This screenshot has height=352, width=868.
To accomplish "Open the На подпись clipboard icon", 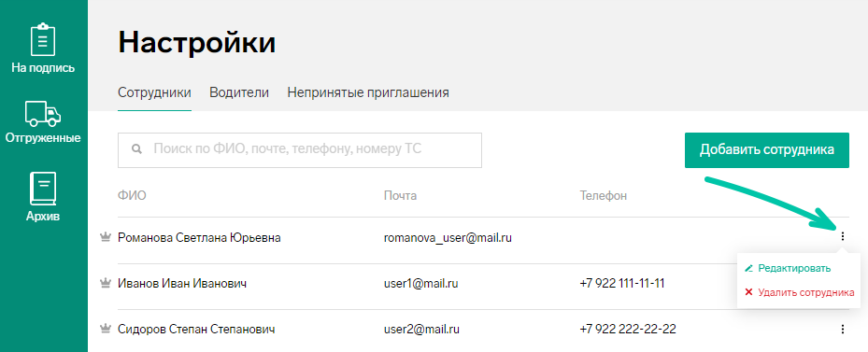I will [x=43, y=39].
